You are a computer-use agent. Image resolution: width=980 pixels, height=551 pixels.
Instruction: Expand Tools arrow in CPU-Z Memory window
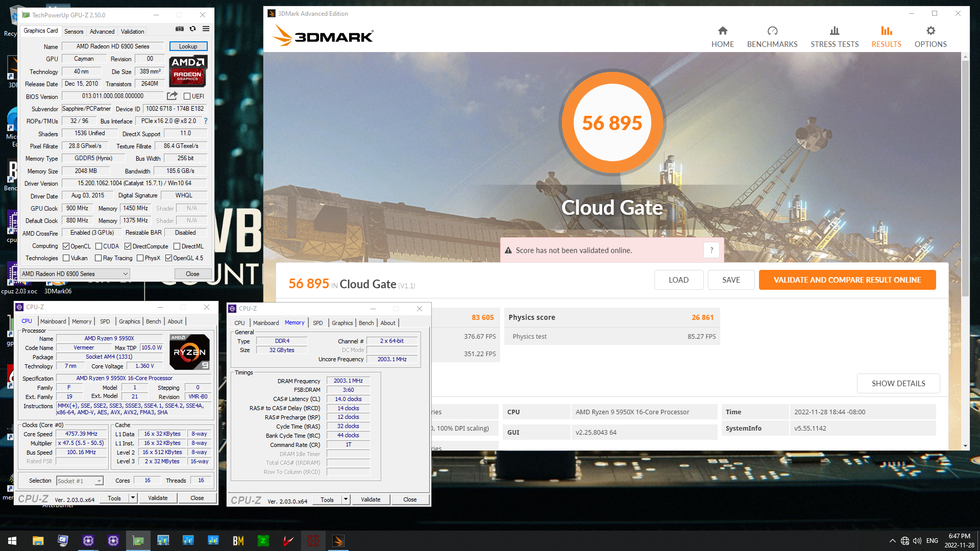click(346, 499)
